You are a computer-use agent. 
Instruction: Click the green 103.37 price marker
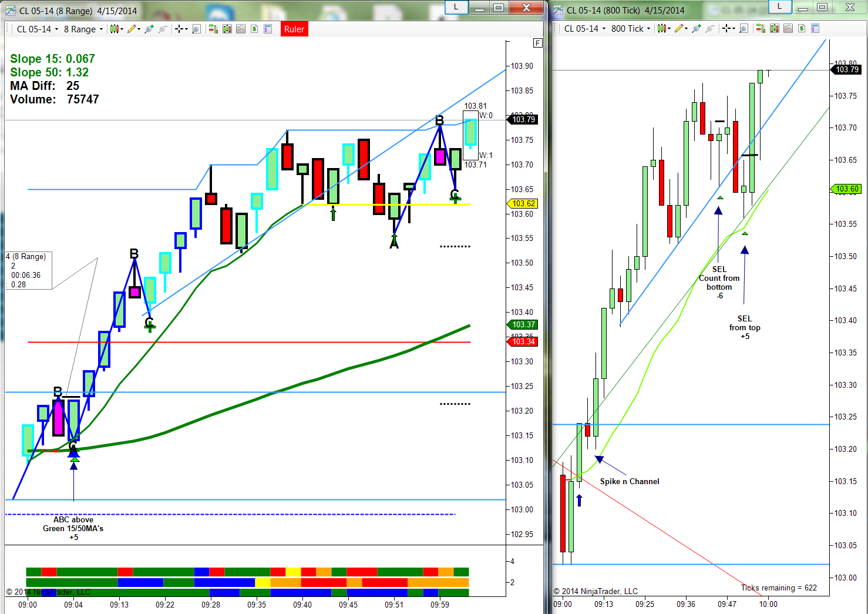522,324
